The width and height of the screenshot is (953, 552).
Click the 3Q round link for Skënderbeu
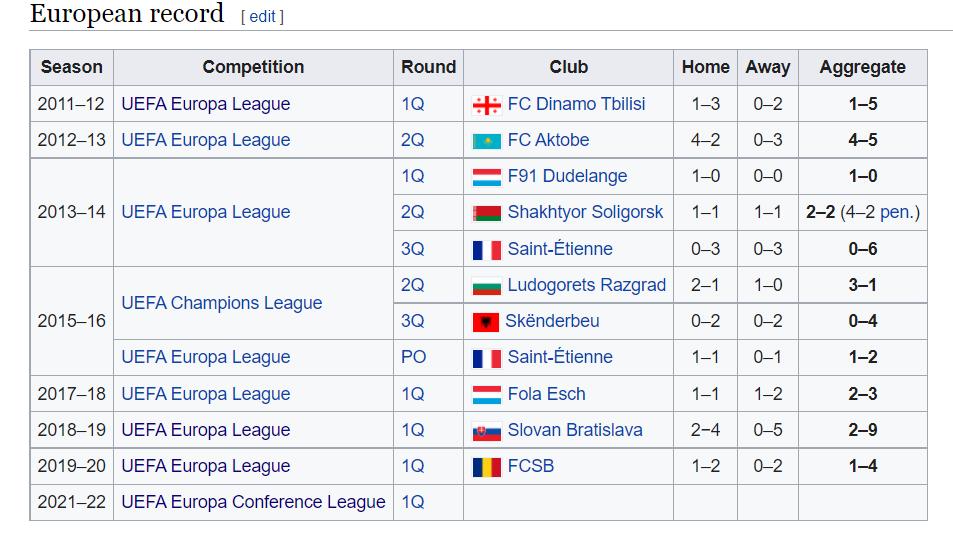[412, 321]
